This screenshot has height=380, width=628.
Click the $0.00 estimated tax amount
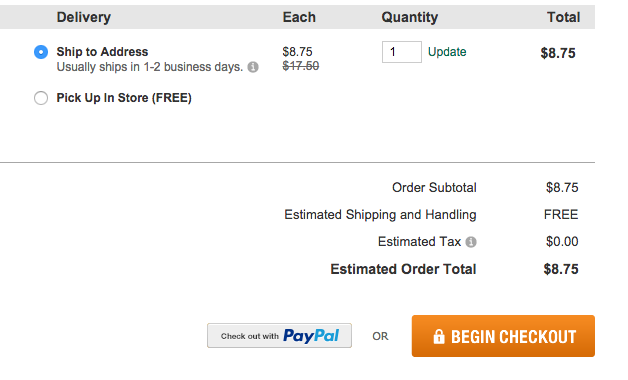pos(562,242)
